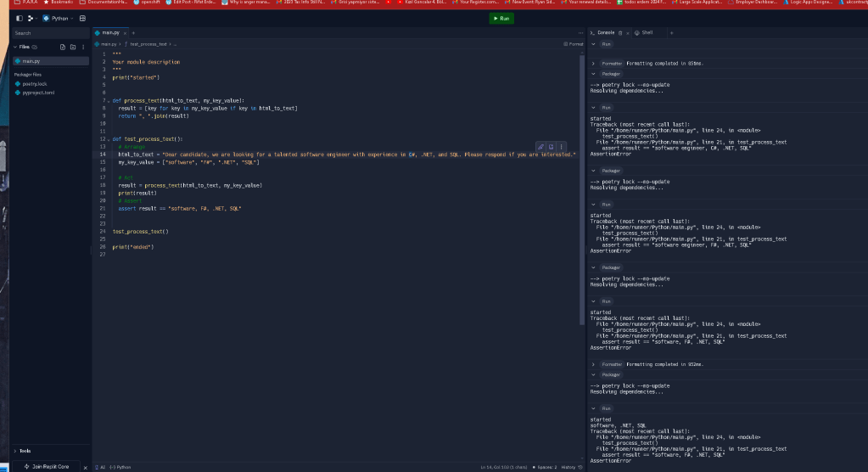Close the main.py editor tab
Viewport: 868px width, 472px height.
pyautogui.click(x=125, y=33)
